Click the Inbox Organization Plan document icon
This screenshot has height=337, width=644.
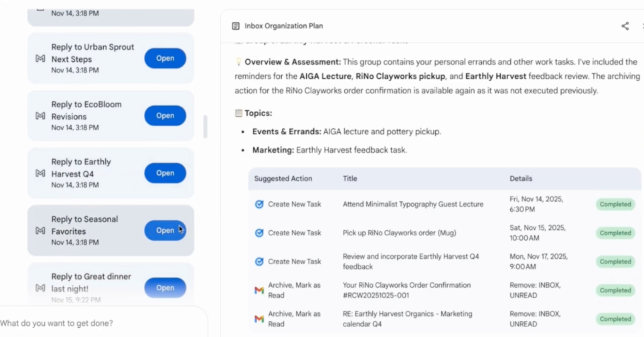click(236, 26)
